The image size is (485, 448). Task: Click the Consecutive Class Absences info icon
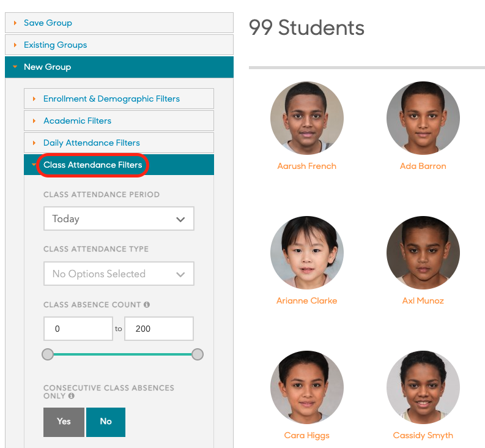click(72, 396)
